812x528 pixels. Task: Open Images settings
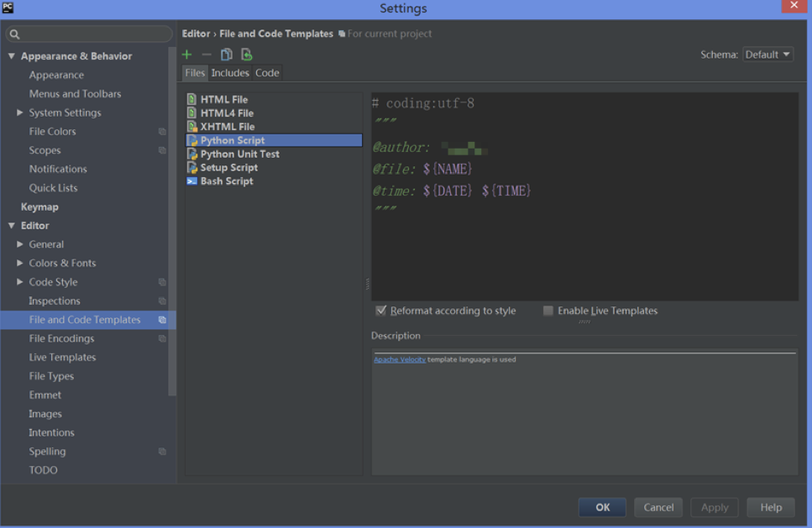(x=45, y=414)
